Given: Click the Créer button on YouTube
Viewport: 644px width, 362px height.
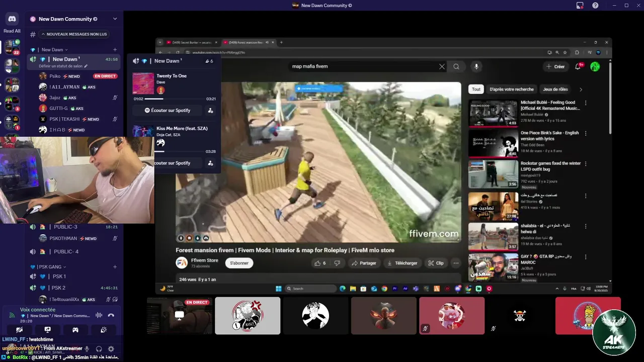Looking at the screenshot, I should pos(556,66).
